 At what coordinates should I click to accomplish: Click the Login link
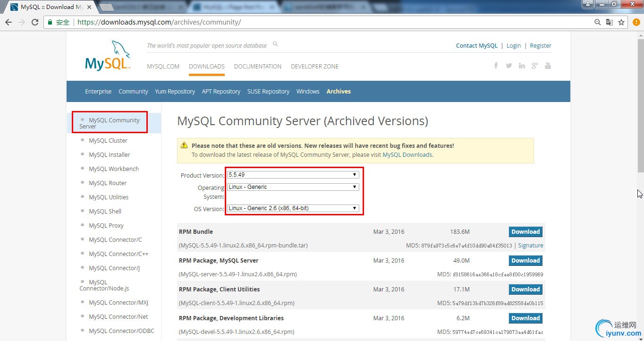click(x=514, y=46)
